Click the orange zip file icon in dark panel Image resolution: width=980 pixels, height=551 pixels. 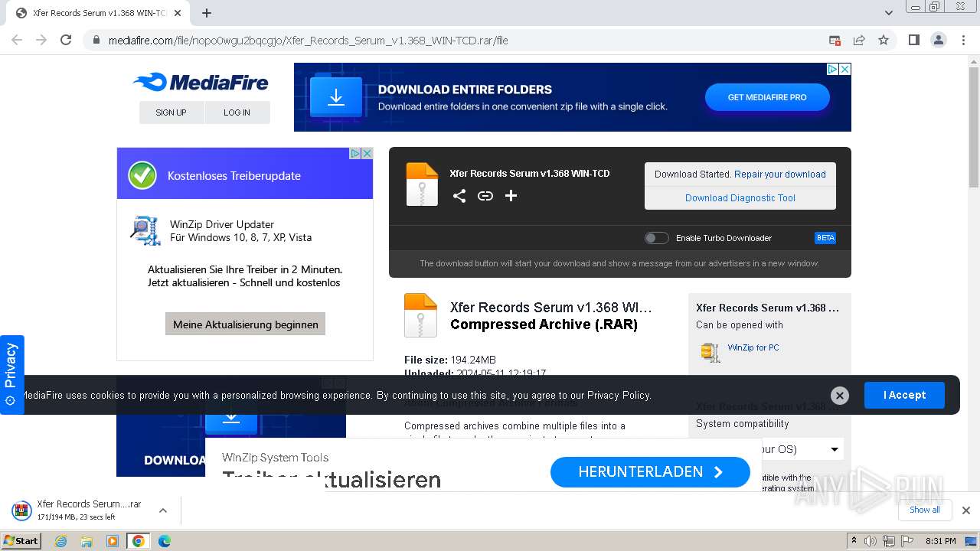click(422, 184)
